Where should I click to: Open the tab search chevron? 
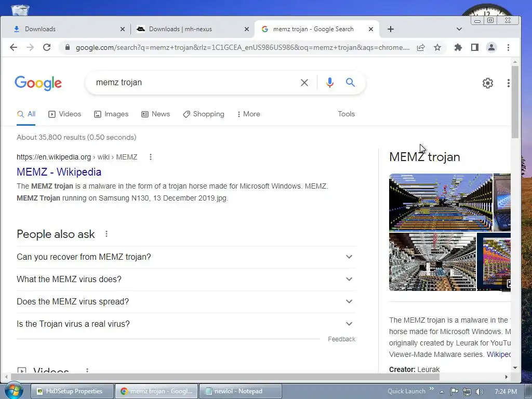click(x=459, y=29)
